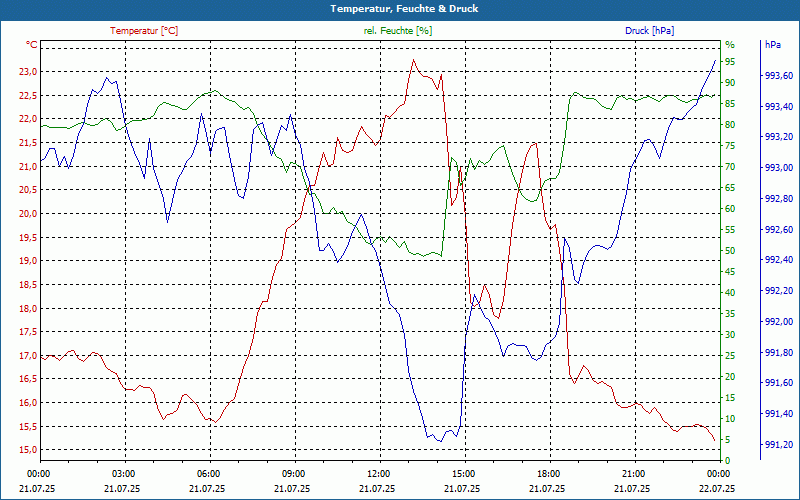Click '992,00' on the pressure axis
The image size is (800, 500).
click(x=779, y=321)
